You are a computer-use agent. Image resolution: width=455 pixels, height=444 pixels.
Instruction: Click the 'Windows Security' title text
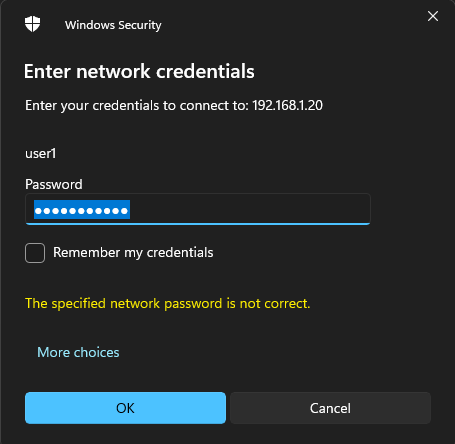click(x=113, y=25)
